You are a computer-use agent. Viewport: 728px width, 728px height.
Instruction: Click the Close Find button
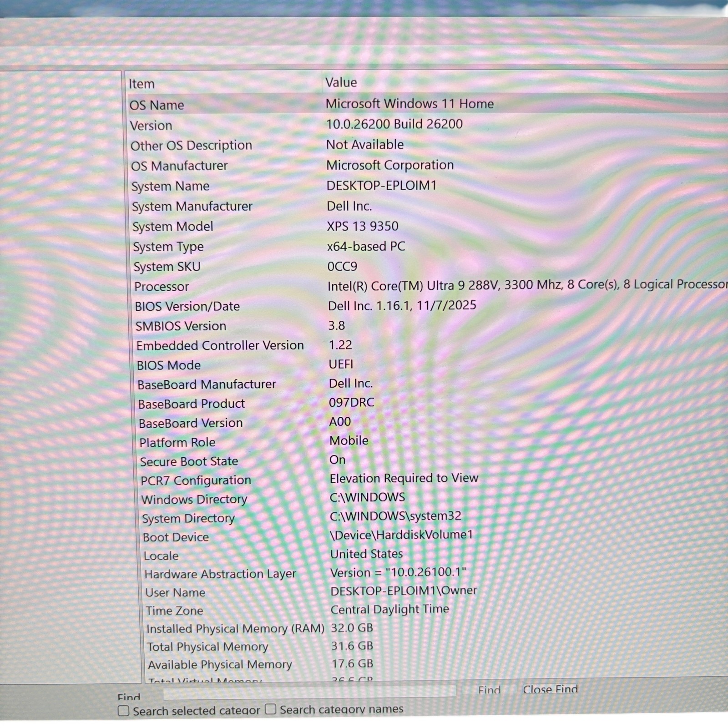click(550, 689)
